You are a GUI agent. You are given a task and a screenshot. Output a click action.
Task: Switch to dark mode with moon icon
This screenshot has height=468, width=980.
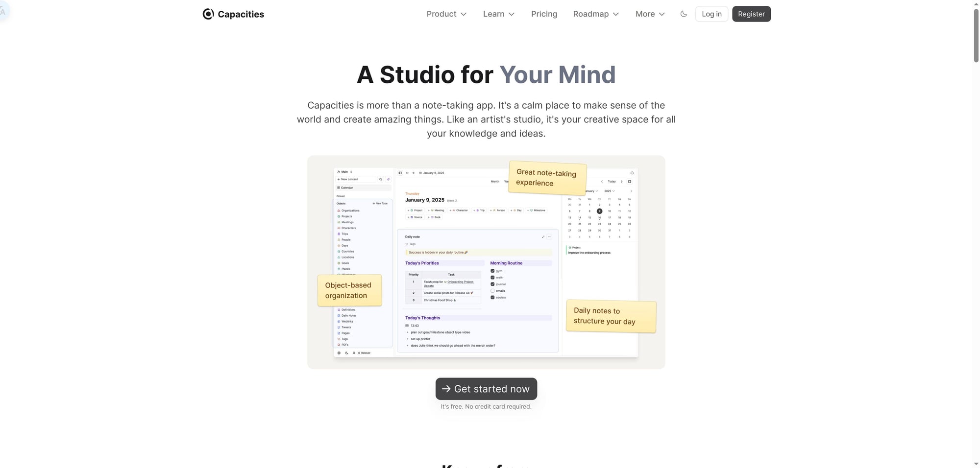(684, 14)
